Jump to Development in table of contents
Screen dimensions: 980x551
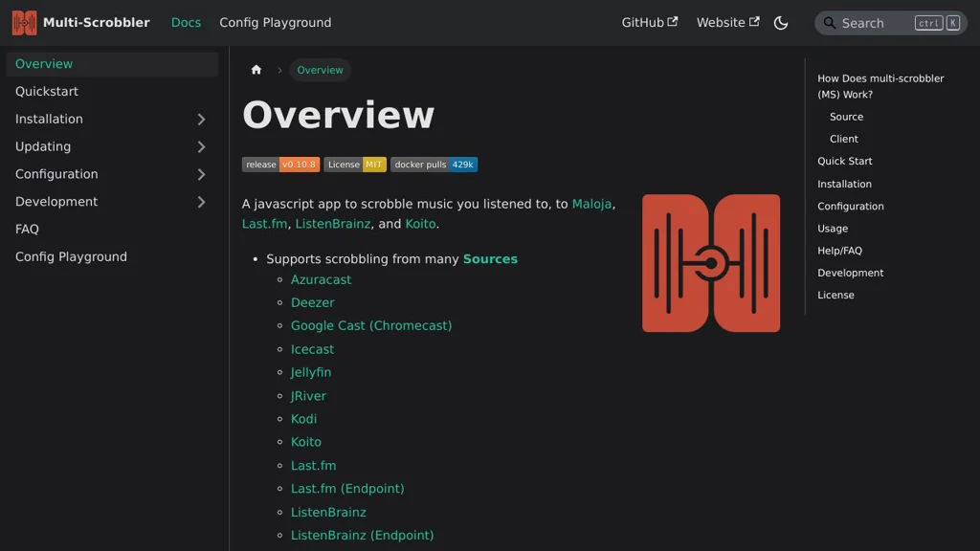[851, 273]
